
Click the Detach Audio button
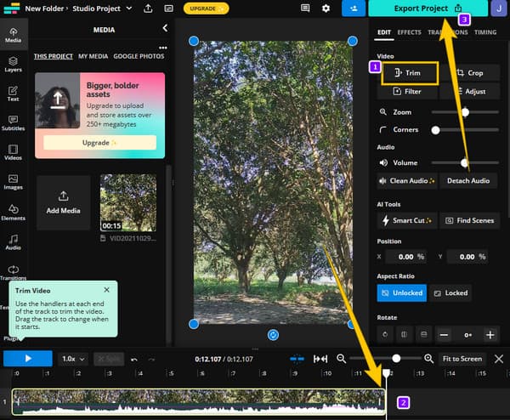pyautogui.click(x=468, y=181)
